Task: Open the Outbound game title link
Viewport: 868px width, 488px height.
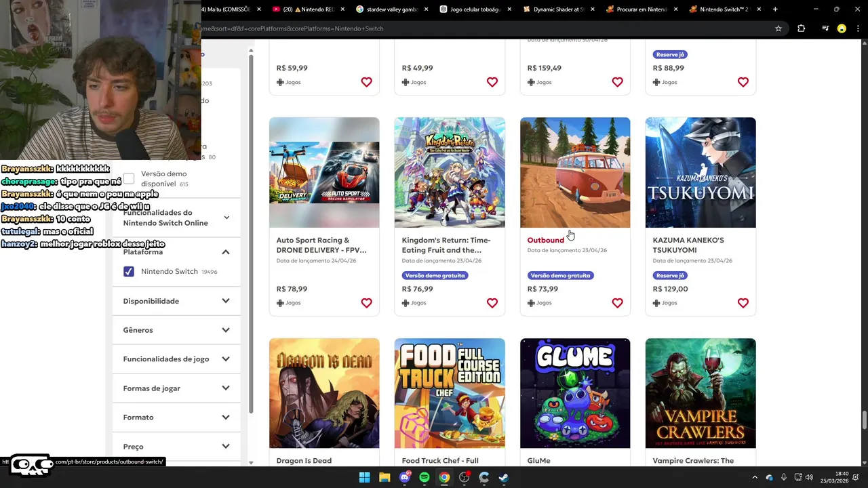Action: click(545, 240)
